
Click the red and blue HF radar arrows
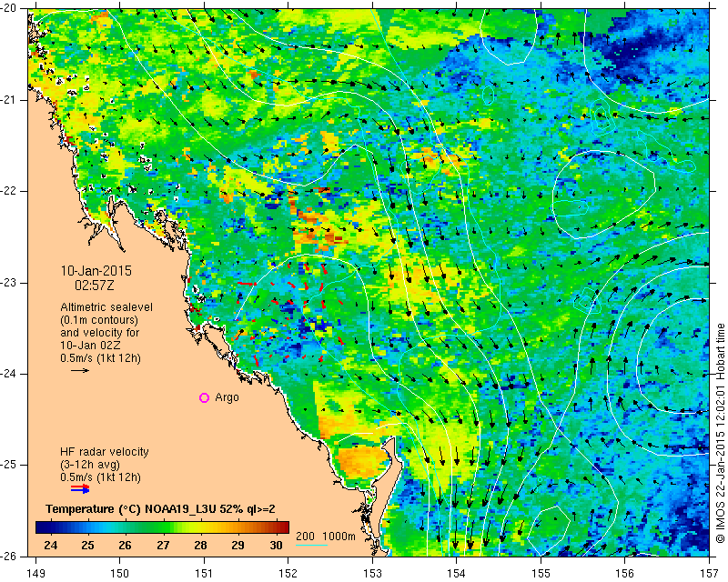(x=80, y=488)
